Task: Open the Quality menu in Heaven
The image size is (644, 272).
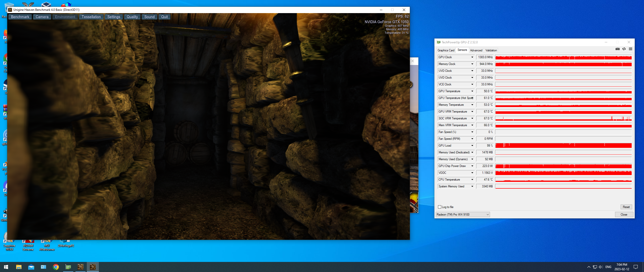Action: pyautogui.click(x=132, y=17)
